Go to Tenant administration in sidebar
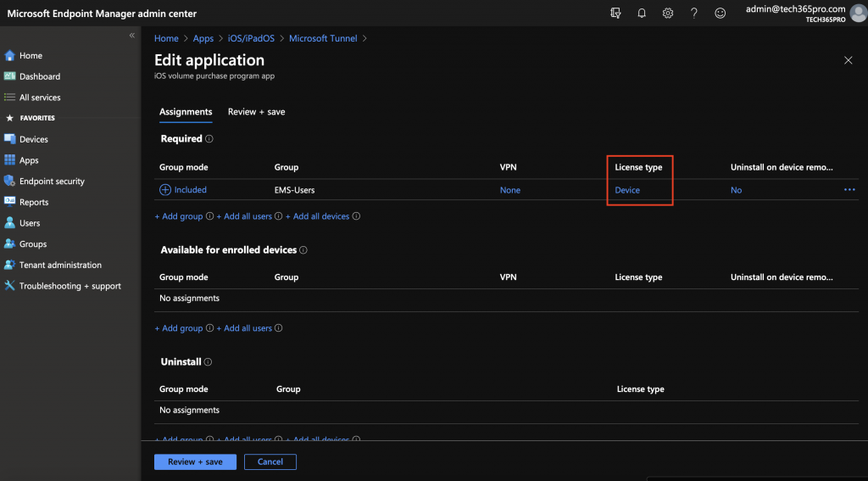868x481 pixels. pos(60,265)
